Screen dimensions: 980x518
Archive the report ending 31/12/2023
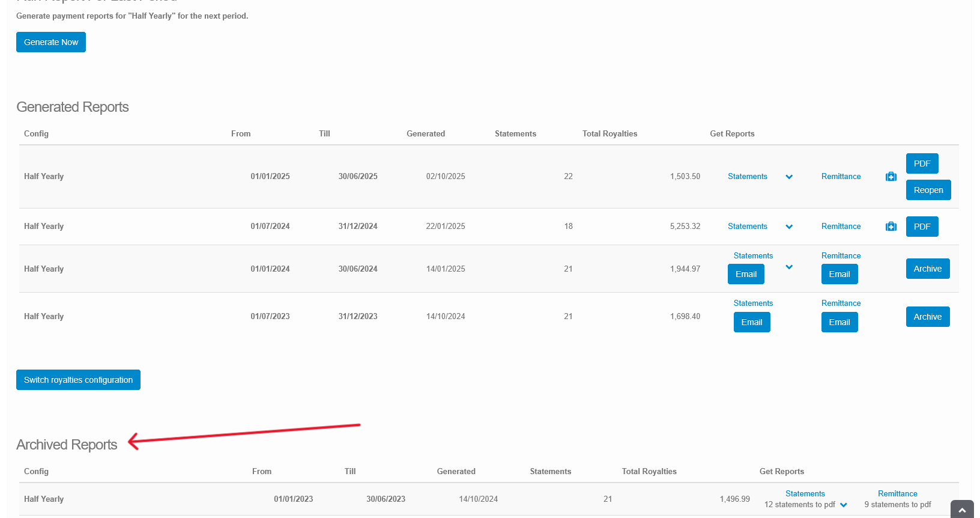pos(927,317)
